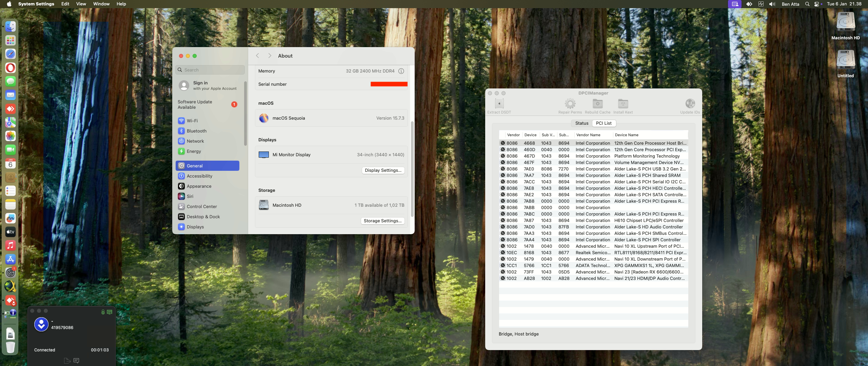Open the Help menu
This screenshot has width=868, height=366.
point(121,4)
